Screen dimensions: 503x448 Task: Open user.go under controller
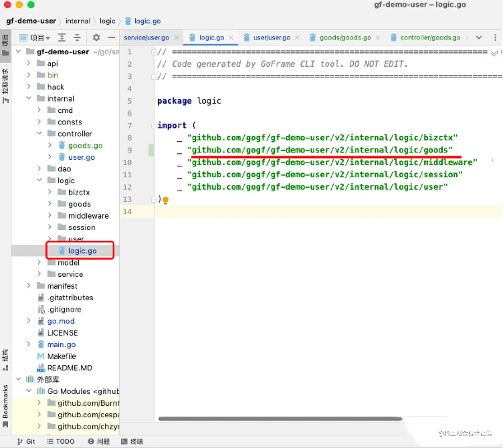[x=81, y=157]
